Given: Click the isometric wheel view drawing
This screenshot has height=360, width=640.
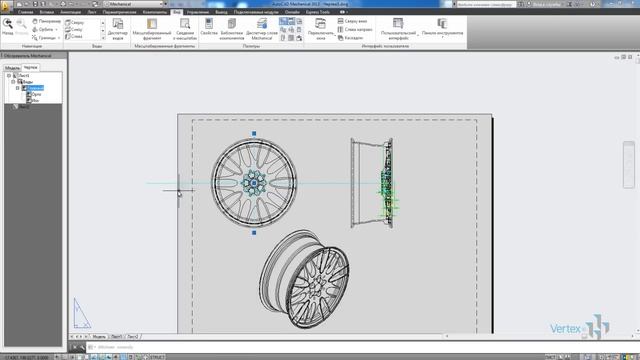Looking at the screenshot, I should tap(304, 279).
